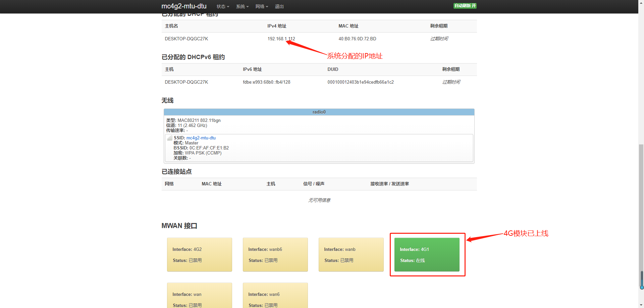Select the Interface 4G2 card

200,255
